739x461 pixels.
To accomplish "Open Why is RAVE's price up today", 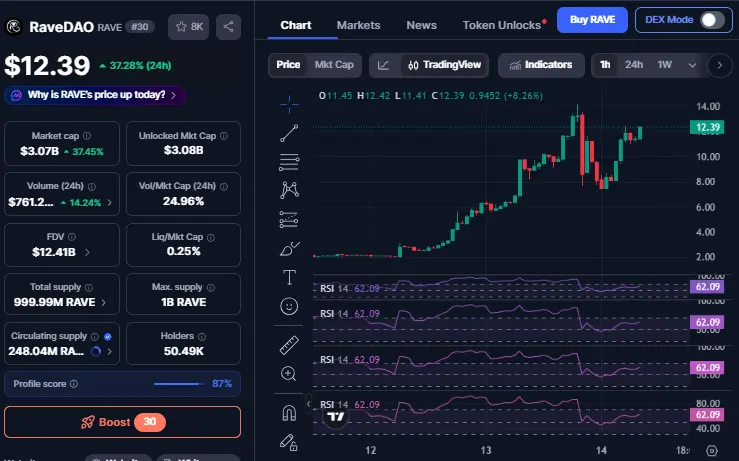I will tap(95, 95).
